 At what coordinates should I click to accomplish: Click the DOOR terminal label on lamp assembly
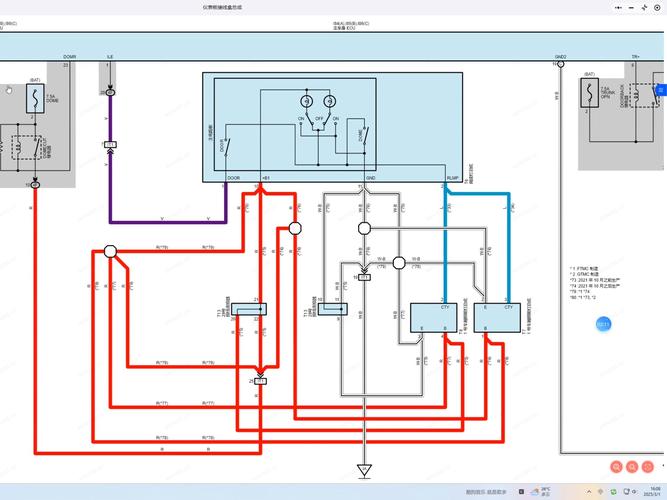233,178
